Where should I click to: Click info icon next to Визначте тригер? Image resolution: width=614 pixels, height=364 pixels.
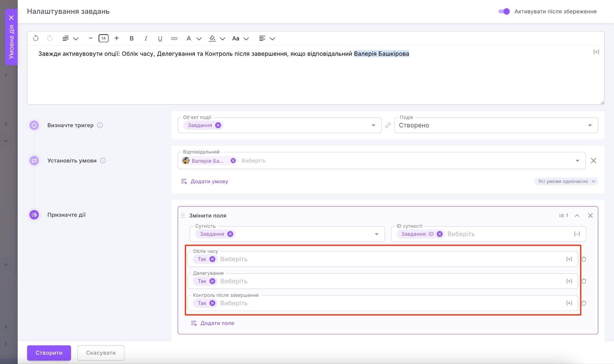pyautogui.click(x=100, y=125)
